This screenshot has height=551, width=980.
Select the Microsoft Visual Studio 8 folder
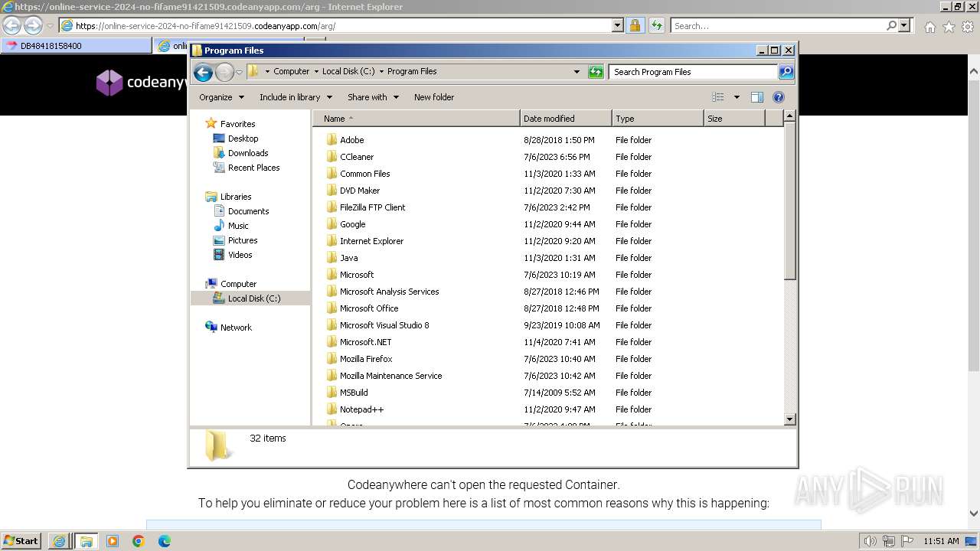(x=384, y=325)
